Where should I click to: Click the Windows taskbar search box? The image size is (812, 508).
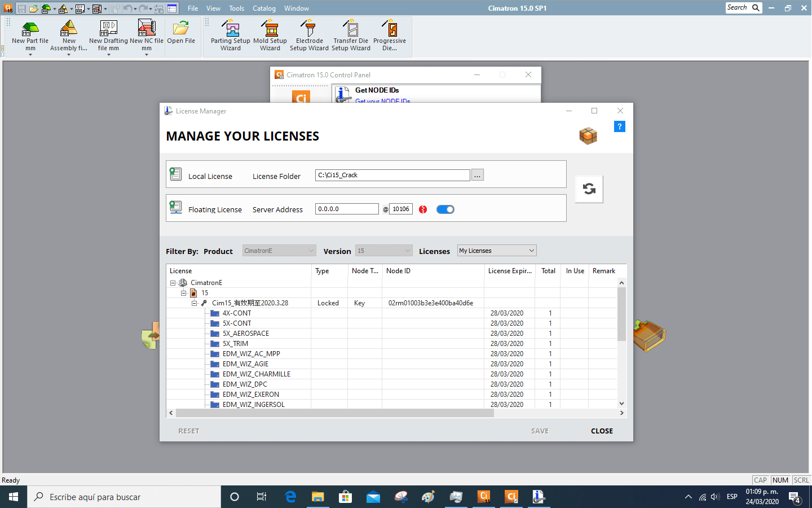click(124, 497)
